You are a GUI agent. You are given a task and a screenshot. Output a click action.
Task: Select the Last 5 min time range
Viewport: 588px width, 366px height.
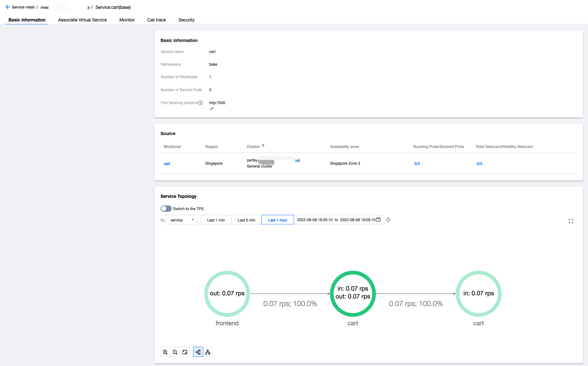[246, 220]
